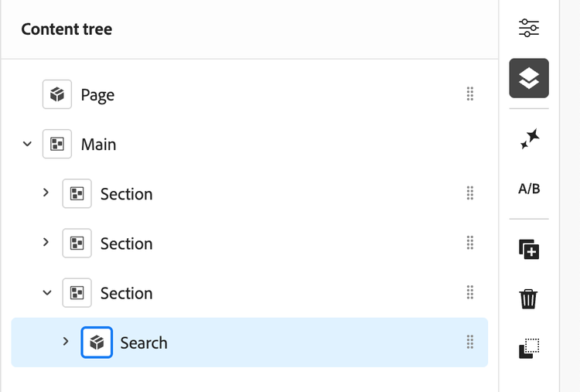Screen dimensions: 580x392
Task: Select the Search tree item label
Action: pos(144,343)
